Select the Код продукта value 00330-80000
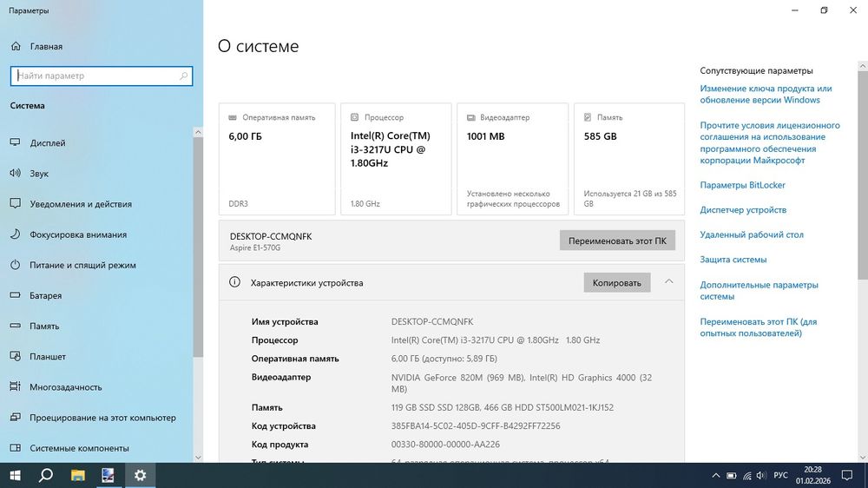 [x=445, y=445]
